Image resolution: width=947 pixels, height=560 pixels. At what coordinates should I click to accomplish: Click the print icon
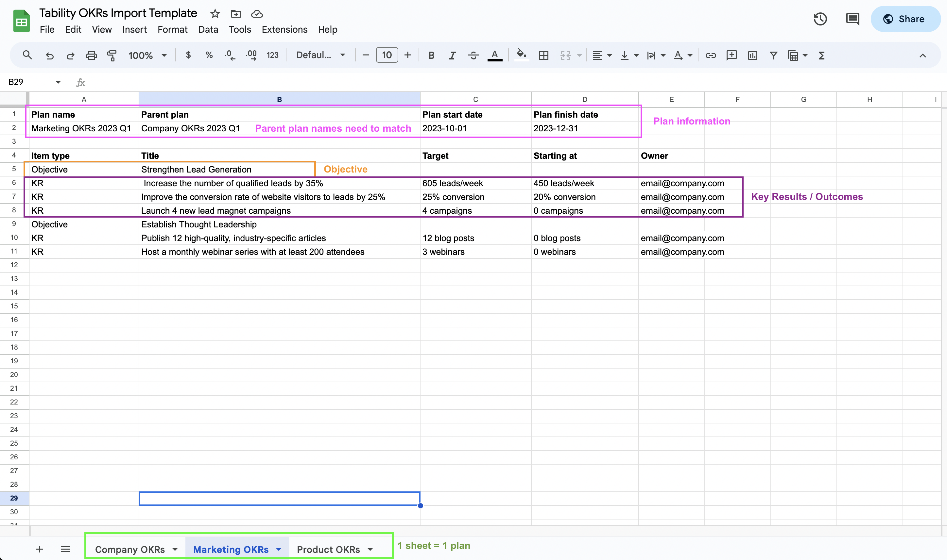point(91,56)
